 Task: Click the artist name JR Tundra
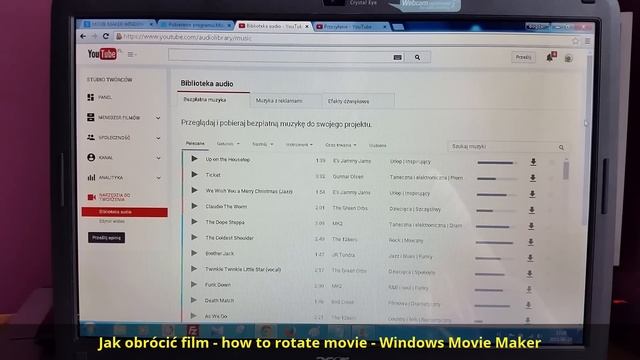point(343,255)
